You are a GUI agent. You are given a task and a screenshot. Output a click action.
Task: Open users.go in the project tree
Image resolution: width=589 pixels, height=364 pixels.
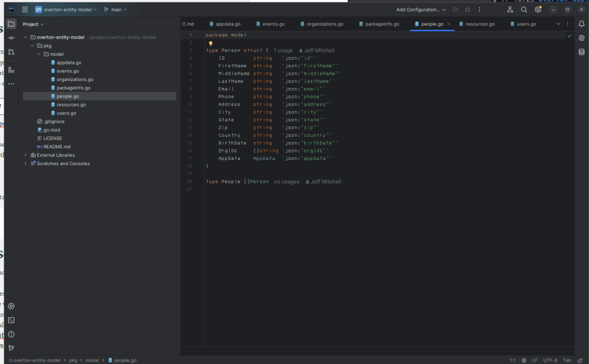(66, 113)
